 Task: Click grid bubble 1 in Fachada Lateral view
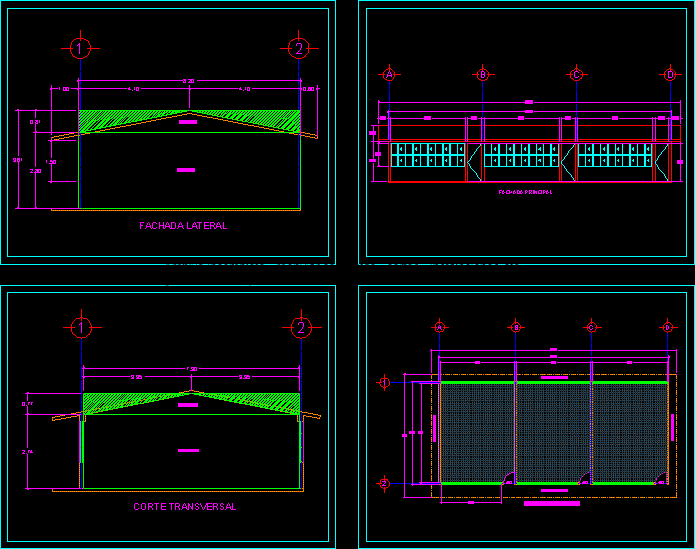click(x=81, y=47)
